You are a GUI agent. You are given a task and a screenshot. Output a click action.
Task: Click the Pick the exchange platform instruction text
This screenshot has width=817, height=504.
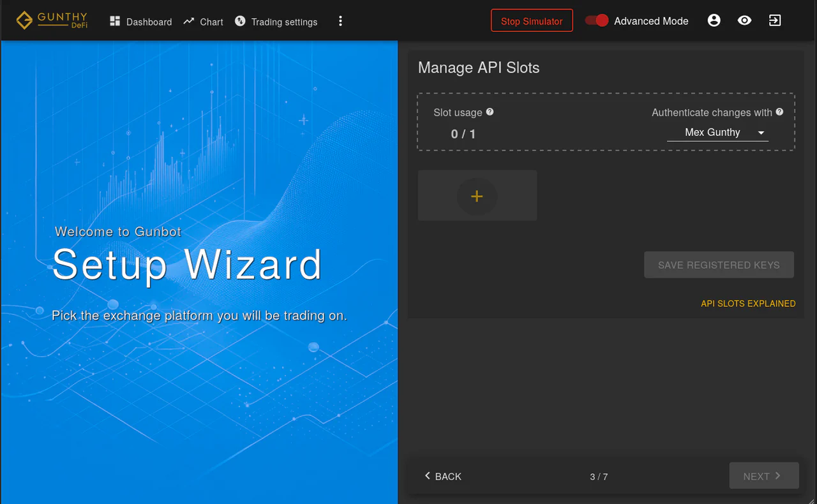tap(199, 315)
